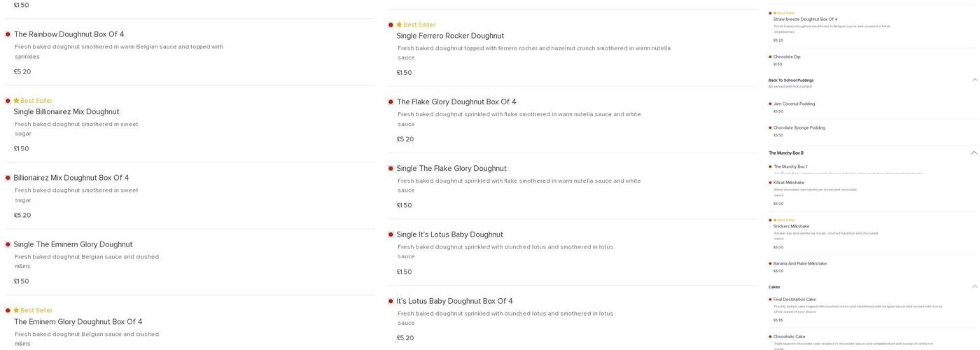Collapse the Cakes section chevron
The height and width of the screenshot is (350, 980).
click(x=974, y=286)
